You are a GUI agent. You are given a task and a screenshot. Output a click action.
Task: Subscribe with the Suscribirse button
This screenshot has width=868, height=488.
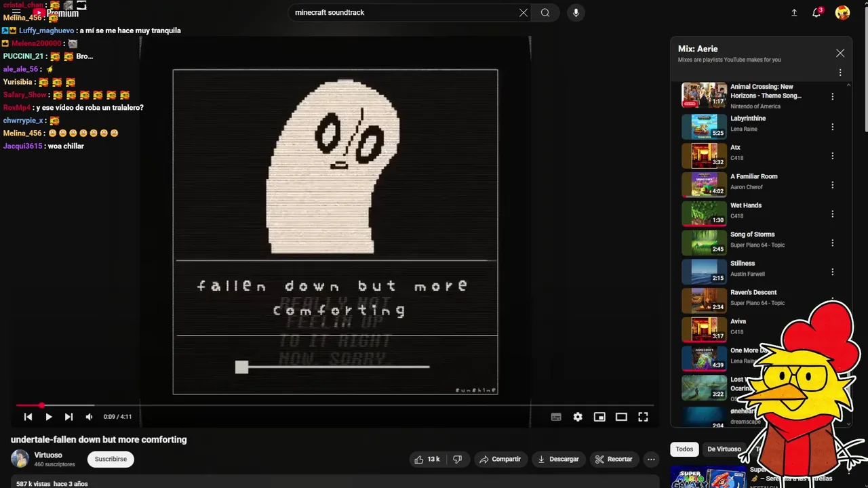click(x=111, y=459)
